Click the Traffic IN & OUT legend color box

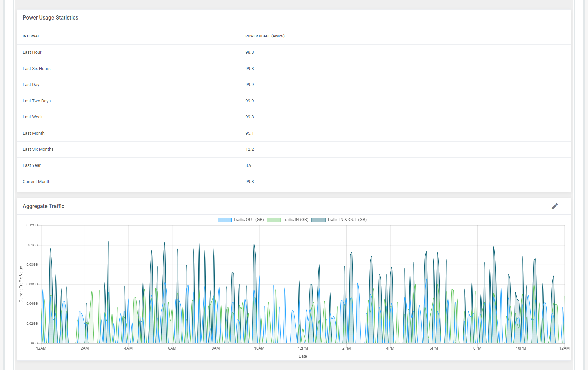click(318, 220)
